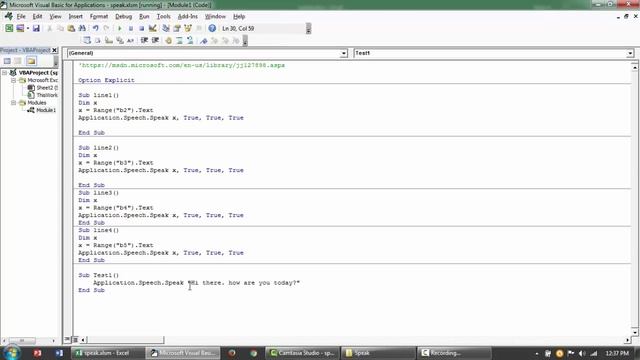Screen dimensions: 640x360
Task: Open the Add-Ins menu
Action: coord(187,17)
